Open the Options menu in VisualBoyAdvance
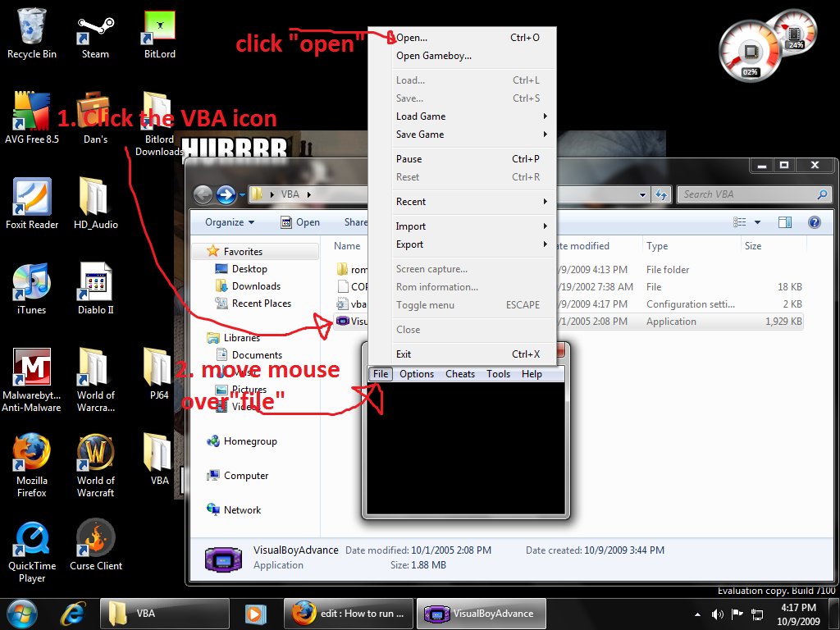This screenshot has width=840, height=630. click(x=416, y=374)
